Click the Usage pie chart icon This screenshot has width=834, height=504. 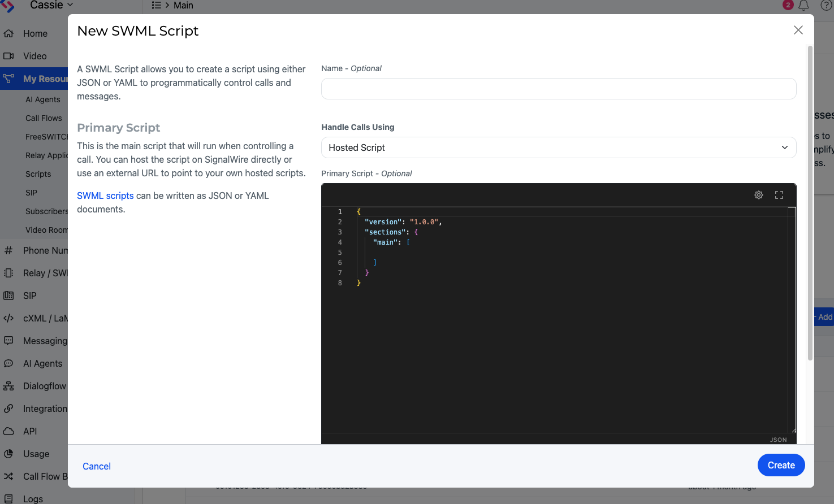[8, 454]
